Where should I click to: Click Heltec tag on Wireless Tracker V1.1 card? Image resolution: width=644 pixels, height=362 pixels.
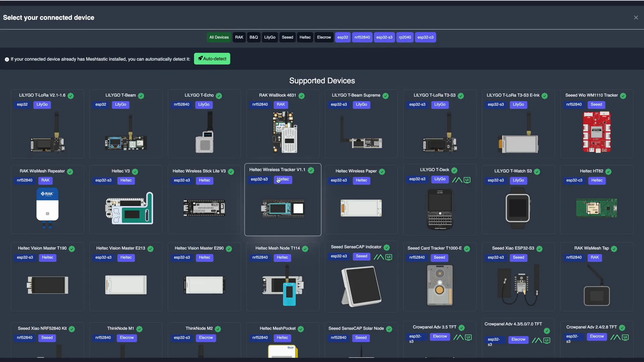pyautogui.click(x=283, y=180)
